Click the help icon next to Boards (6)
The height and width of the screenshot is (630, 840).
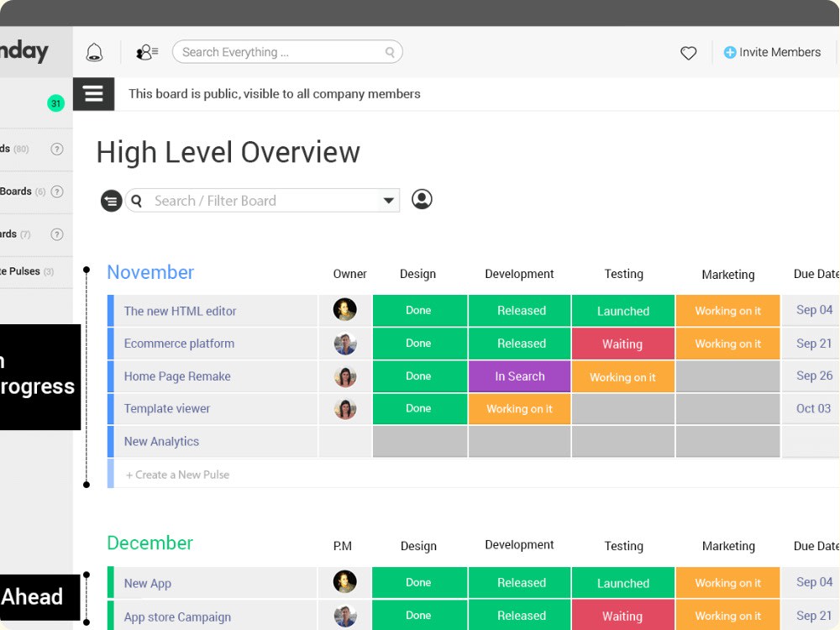57,192
